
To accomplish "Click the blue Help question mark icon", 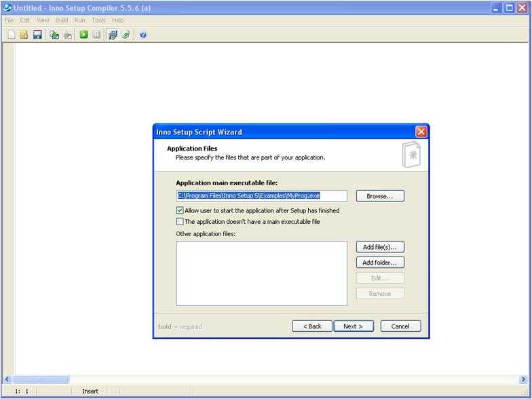I will coord(143,35).
